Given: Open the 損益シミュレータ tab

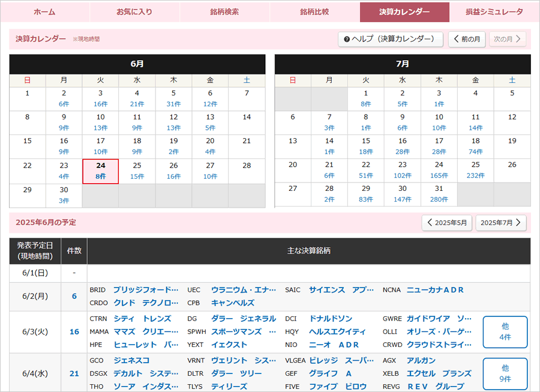Looking at the screenshot, I should click(x=494, y=12).
